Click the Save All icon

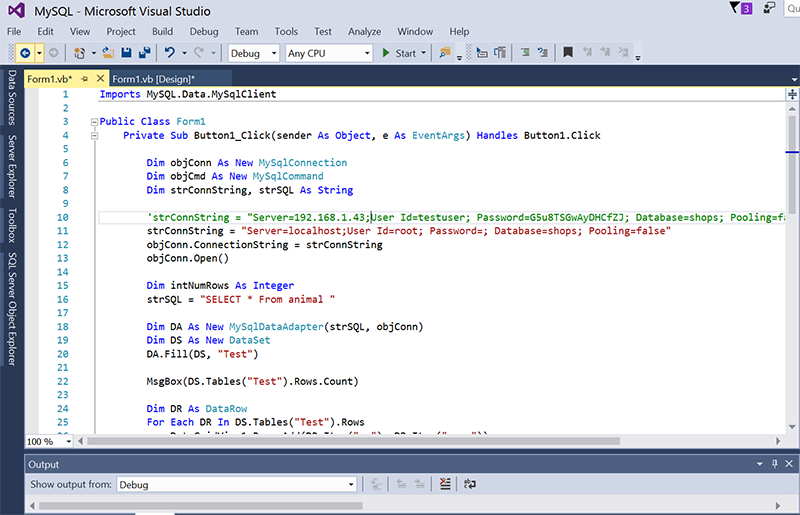(x=144, y=53)
